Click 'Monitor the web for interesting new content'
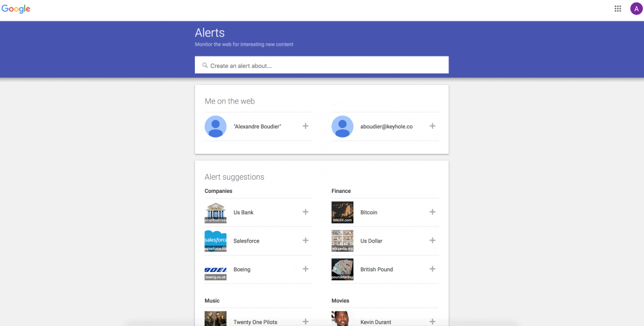The image size is (644, 326). pos(244,45)
